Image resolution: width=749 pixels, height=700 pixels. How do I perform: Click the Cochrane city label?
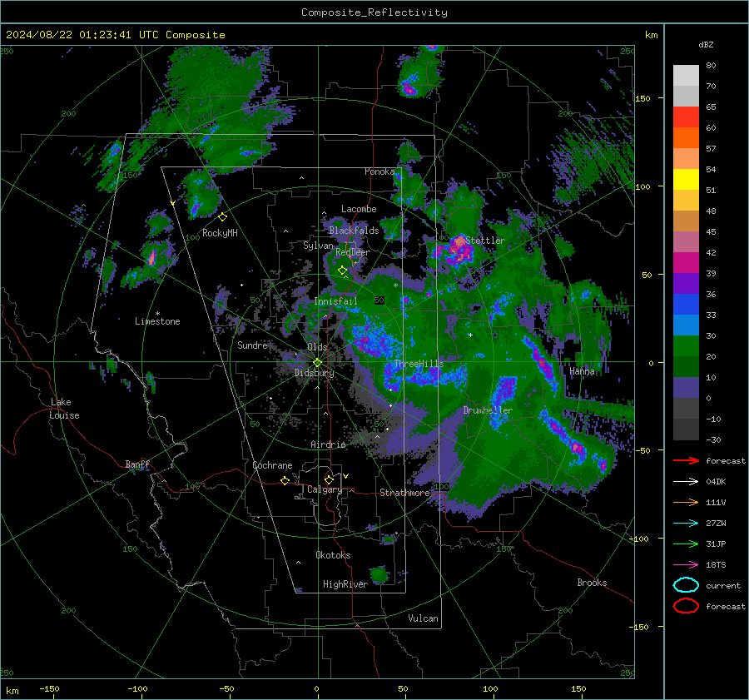[272, 465]
